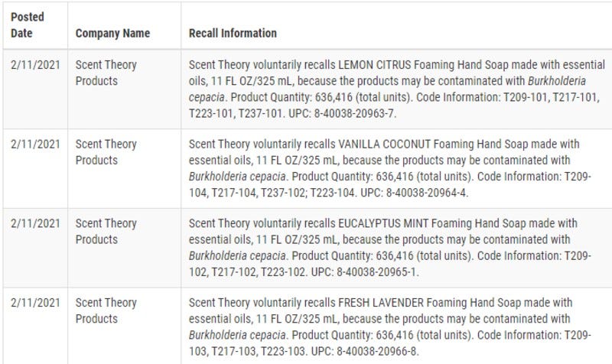Click Scent Theory Products in VANILLA COCONUT row
The height and width of the screenshot is (364, 612).
tap(106, 151)
